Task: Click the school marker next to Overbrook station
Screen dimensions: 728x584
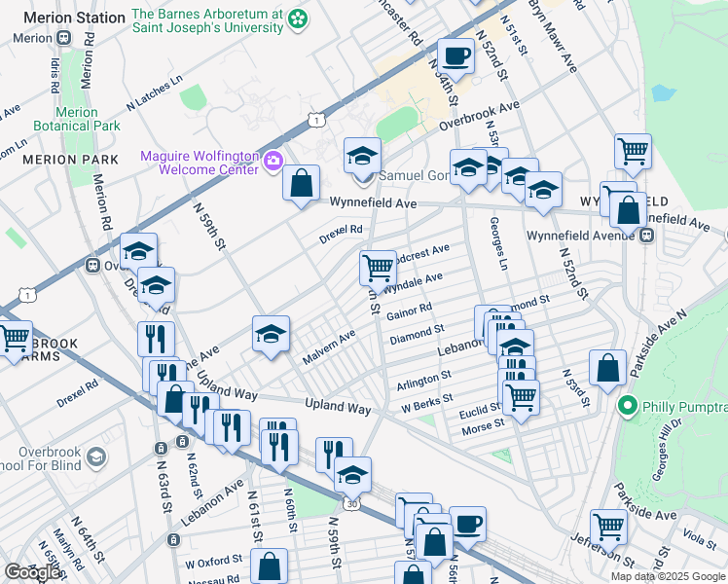Action: pos(139,252)
